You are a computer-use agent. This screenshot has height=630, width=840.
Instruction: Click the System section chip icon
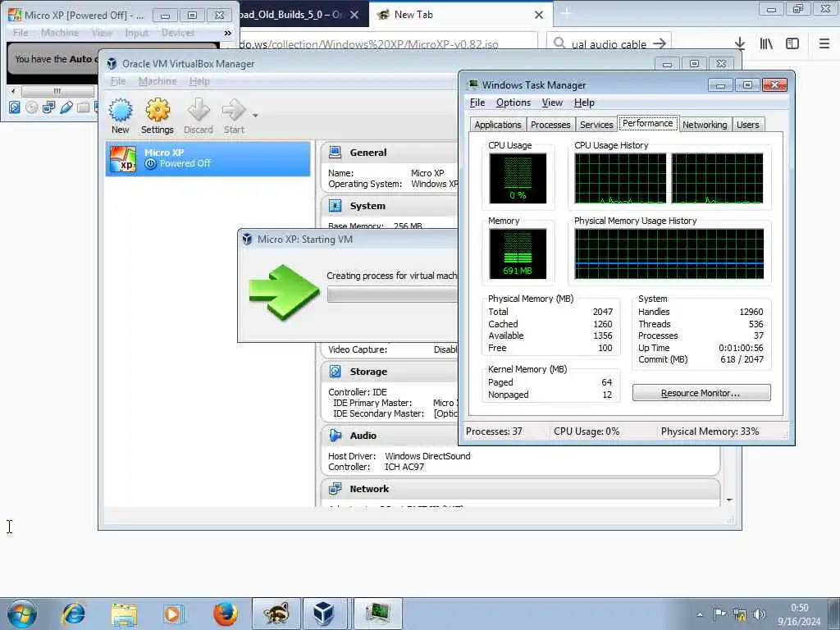336,206
